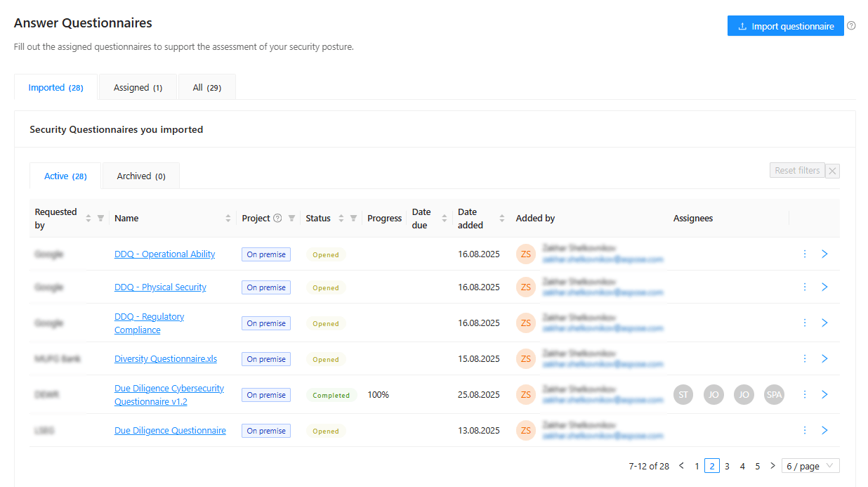This screenshot has height=487, width=868.
Task: Click help icon next to Import questionnaire
Action: click(x=851, y=26)
